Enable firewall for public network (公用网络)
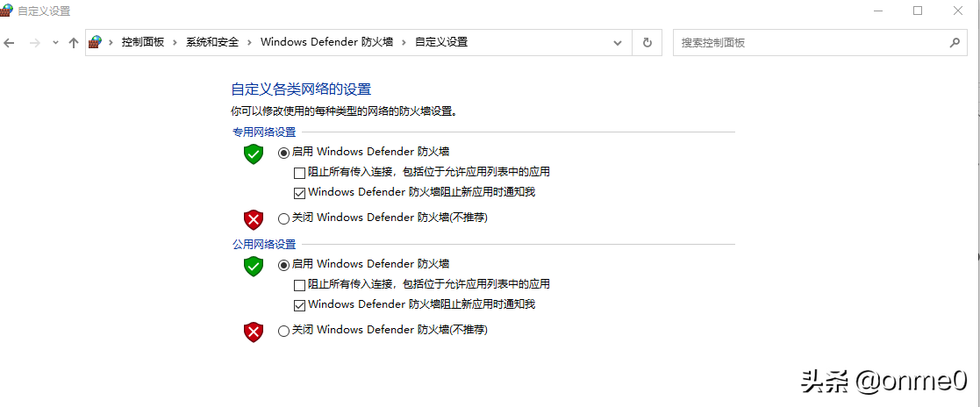Screen dimensions: 980x407 click(x=283, y=264)
